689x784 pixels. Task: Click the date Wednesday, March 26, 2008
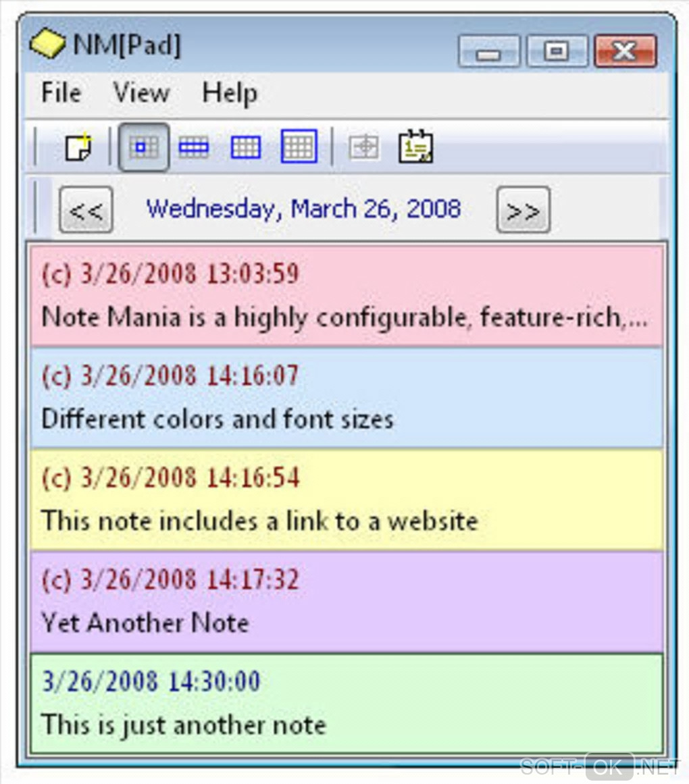[x=303, y=209]
